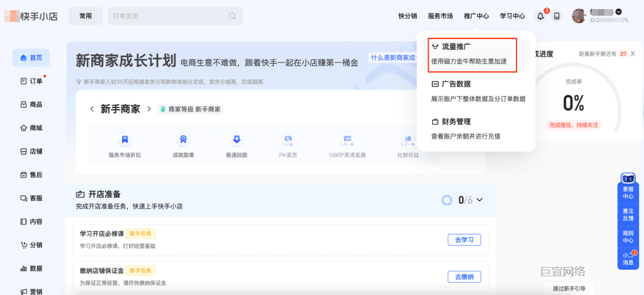644x295 pixels.
Task: Click the locked PK卖货 icon
Action: click(288, 139)
